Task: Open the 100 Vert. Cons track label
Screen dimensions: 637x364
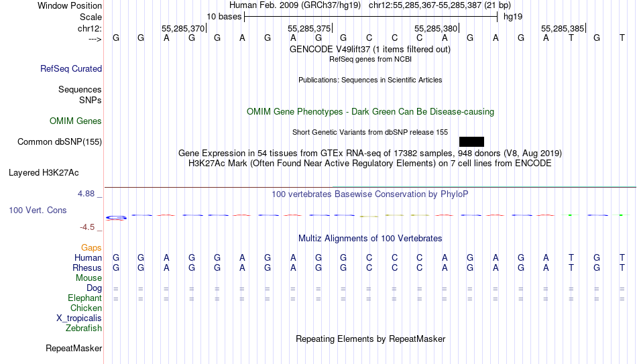Action: (x=38, y=210)
